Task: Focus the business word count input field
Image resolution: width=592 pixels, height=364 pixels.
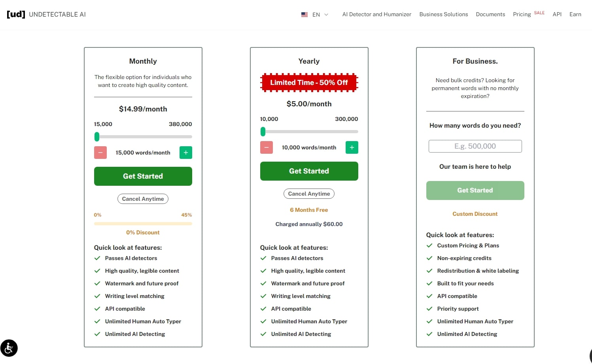Action: 475,146
